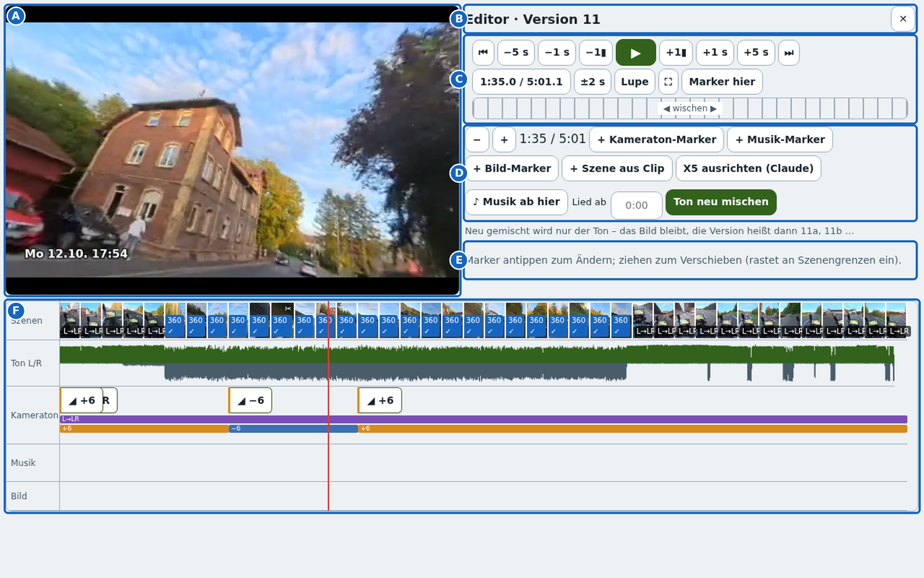Click the 'Musik' track label

click(23, 463)
